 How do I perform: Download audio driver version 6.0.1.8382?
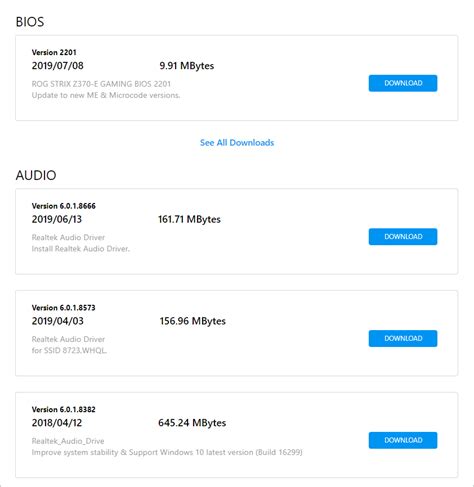point(403,440)
